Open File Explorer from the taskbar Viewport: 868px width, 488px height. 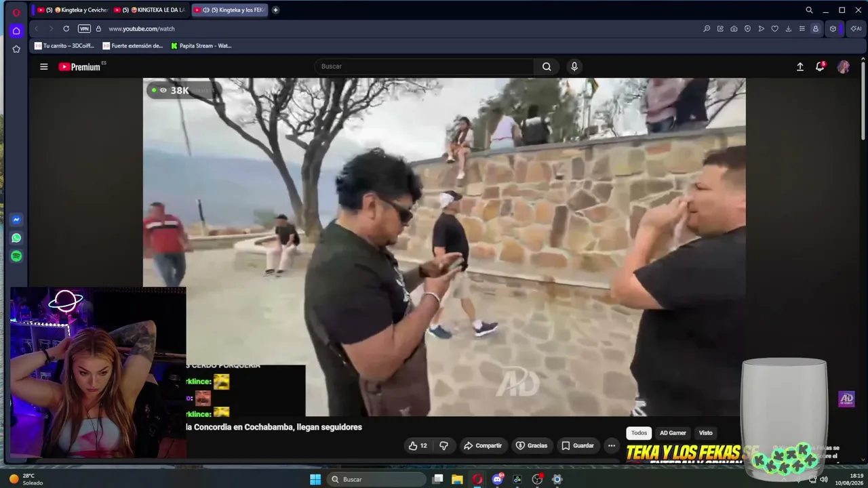pyautogui.click(x=458, y=479)
